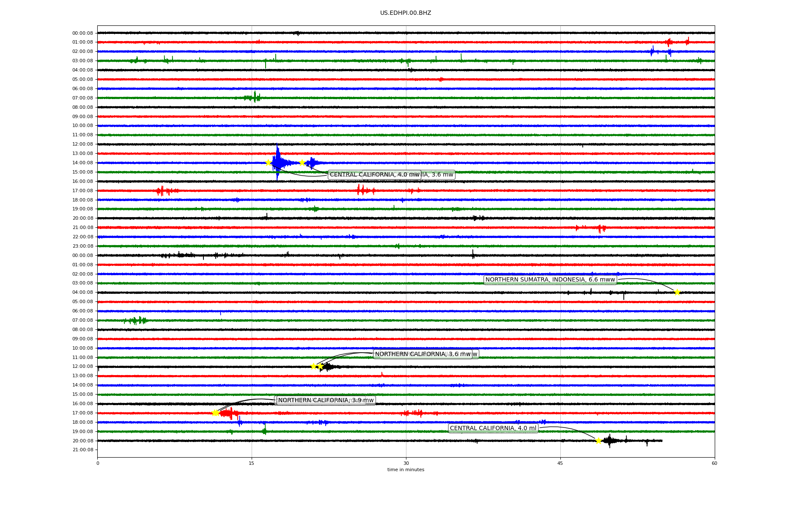Select the CENTRAL CALIFORNIA, 4.0 ml annotation label

(493, 428)
